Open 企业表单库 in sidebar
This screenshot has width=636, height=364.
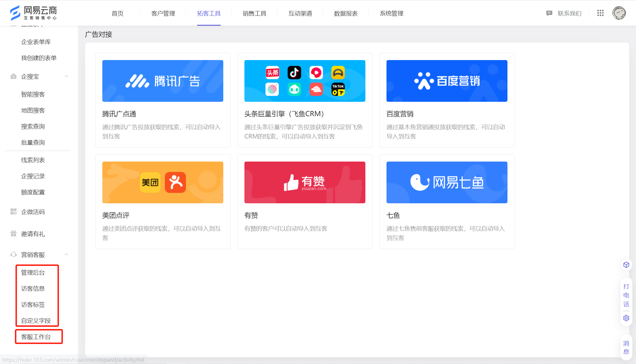pyautogui.click(x=36, y=42)
